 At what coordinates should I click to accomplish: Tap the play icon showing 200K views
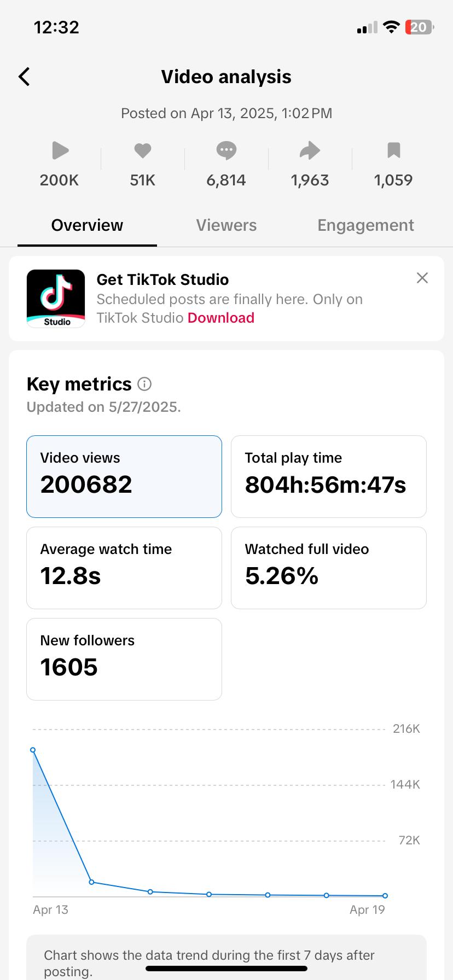click(x=60, y=150)
